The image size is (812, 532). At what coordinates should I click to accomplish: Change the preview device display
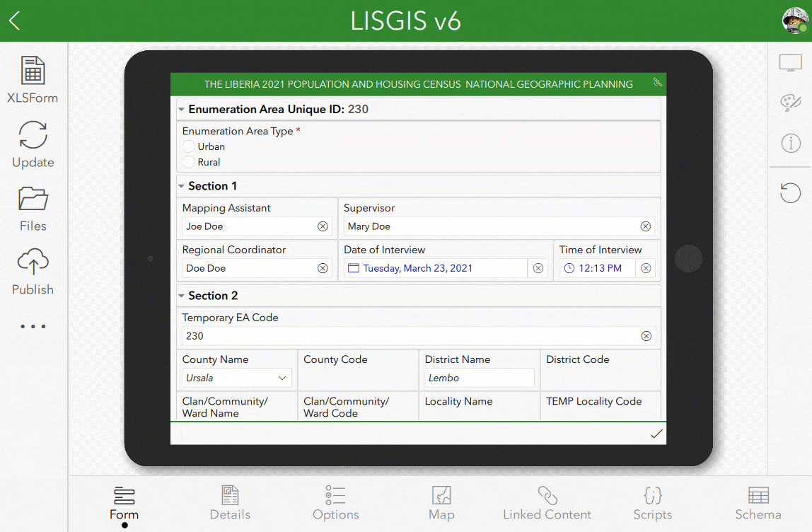tap(790, 63)
